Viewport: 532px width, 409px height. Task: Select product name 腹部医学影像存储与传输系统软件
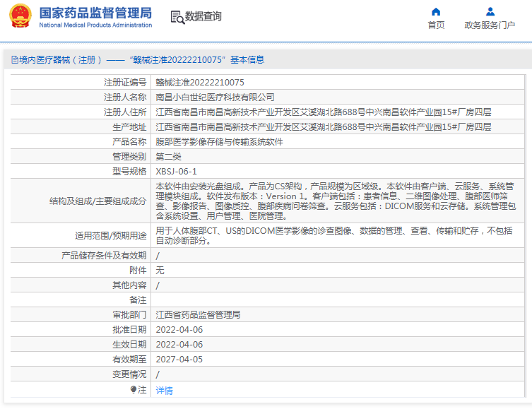(x=219, y=142)
